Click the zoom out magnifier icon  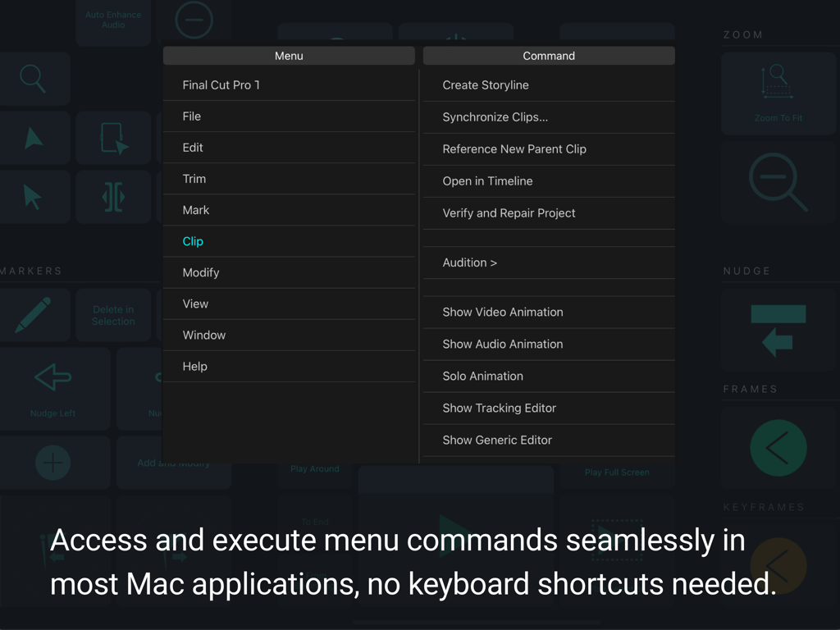778,182
